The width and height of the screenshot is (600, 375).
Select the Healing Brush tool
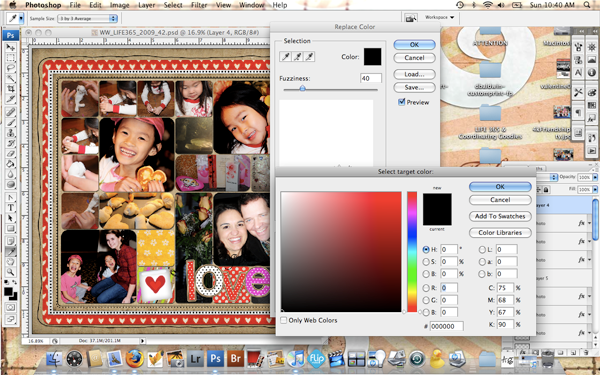pyautogui.click(x=10, y=112)
